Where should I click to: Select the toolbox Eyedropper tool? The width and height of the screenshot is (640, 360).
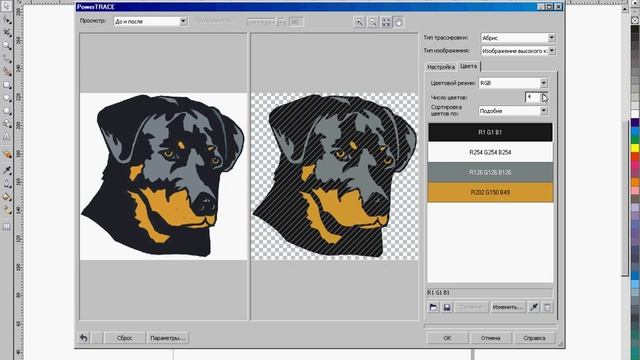(7, 170)
